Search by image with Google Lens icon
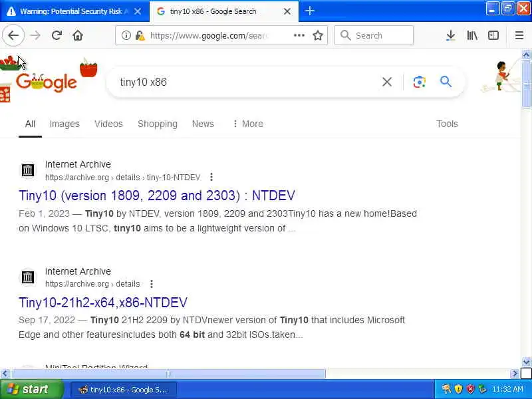The width and height of the screenshot is (532, 399). [420, 82]
